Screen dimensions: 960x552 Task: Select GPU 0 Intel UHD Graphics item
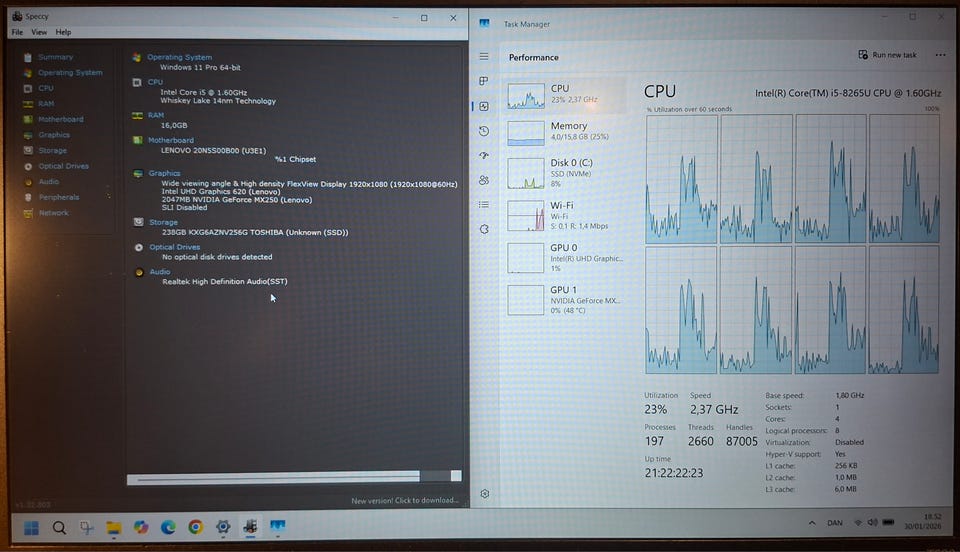click(565, 258)
